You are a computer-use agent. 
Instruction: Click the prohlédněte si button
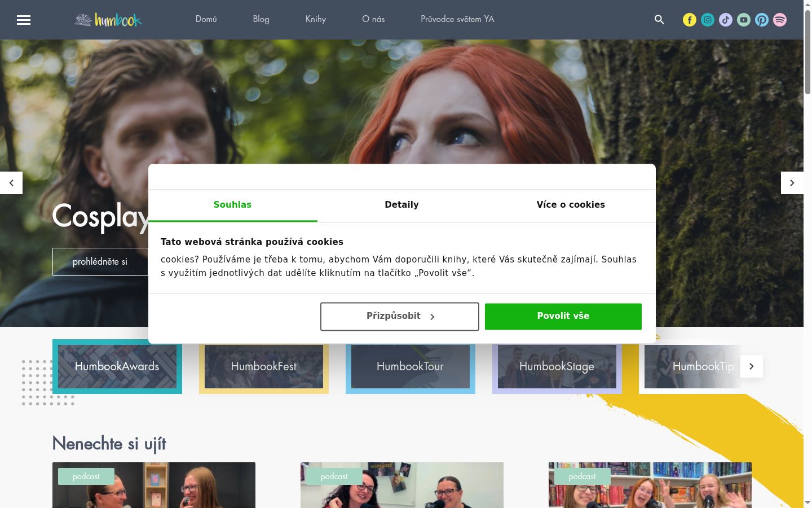tap(100, 262)
